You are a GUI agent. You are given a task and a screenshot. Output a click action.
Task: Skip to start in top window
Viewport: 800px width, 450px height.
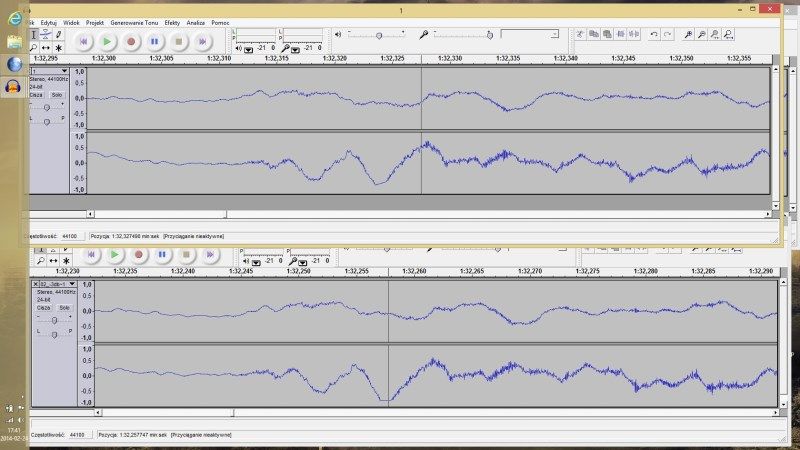(x=84, y=41)
